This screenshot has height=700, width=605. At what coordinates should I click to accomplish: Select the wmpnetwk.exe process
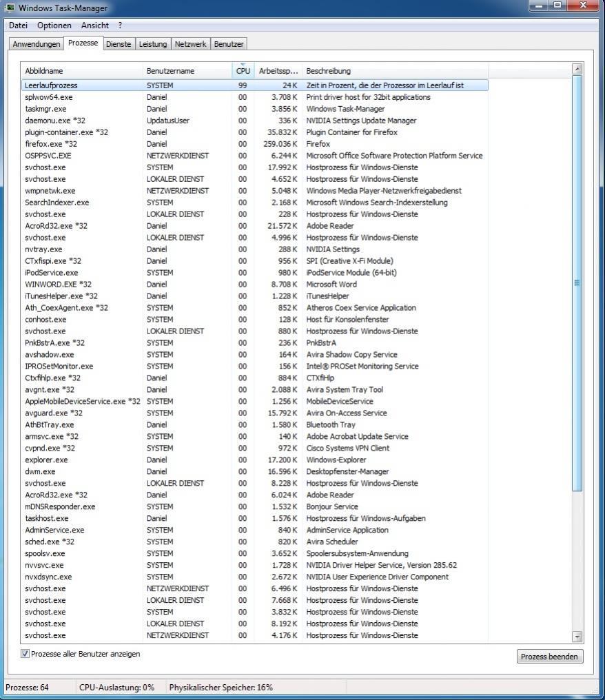click(x=254, y=191)
